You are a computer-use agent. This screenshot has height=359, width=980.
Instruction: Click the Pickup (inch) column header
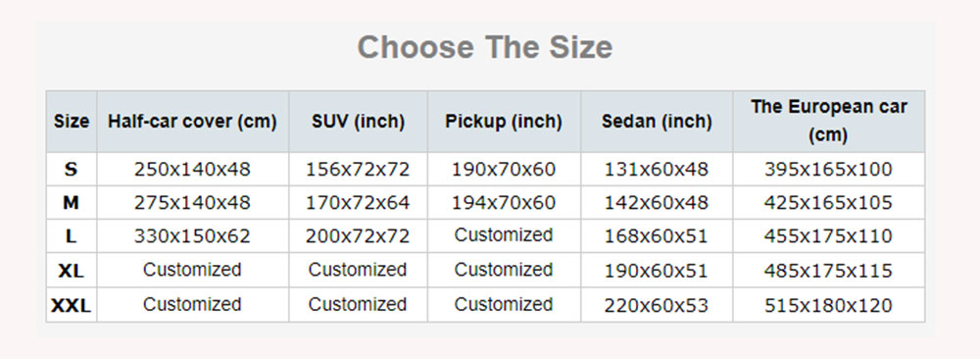pos(504,122)
